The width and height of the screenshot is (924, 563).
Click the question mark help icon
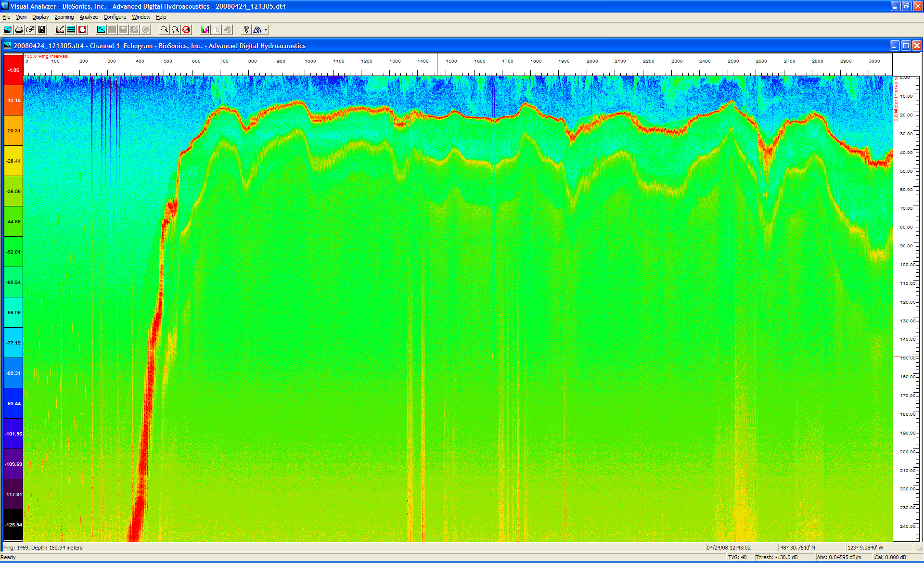tap(246, 30)
